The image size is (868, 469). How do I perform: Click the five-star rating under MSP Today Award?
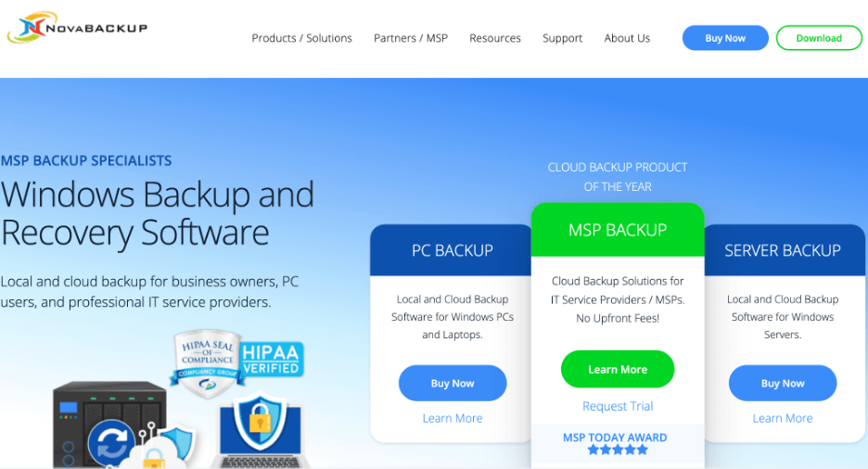point(618,450)
